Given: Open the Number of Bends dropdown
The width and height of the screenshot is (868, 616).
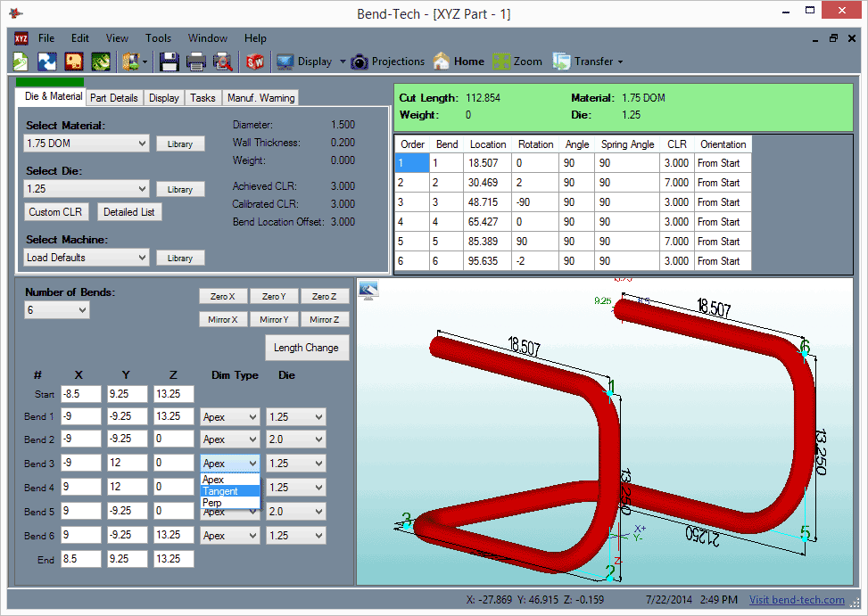Looking at the screenshot, I should tap(56, 308).
